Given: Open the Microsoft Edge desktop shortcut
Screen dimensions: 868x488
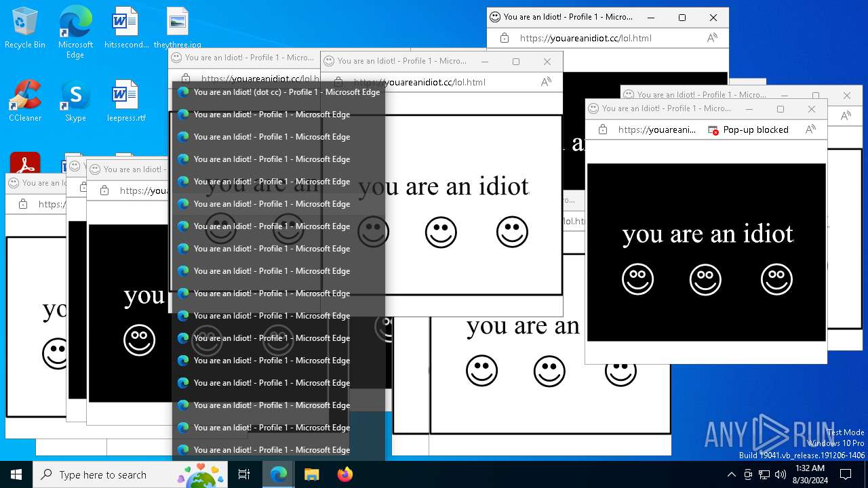Looking at the screenshot, I should pos(75,32).
